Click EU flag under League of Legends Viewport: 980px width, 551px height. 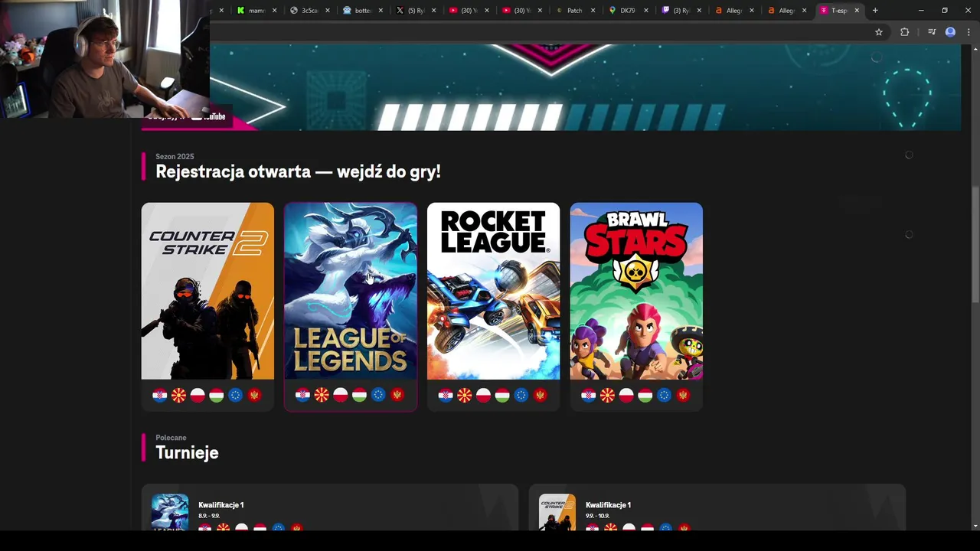pyautogui.click(x=378, y=395)
